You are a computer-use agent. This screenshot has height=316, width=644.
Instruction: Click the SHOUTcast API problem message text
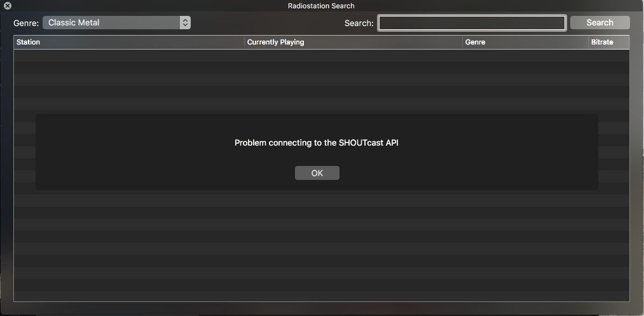316,142
